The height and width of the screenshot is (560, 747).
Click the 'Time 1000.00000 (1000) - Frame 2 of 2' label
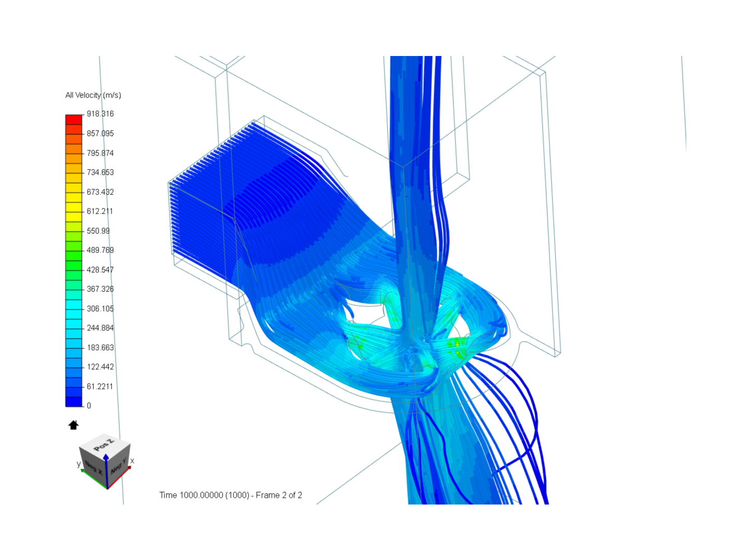[x=230, y=495]
